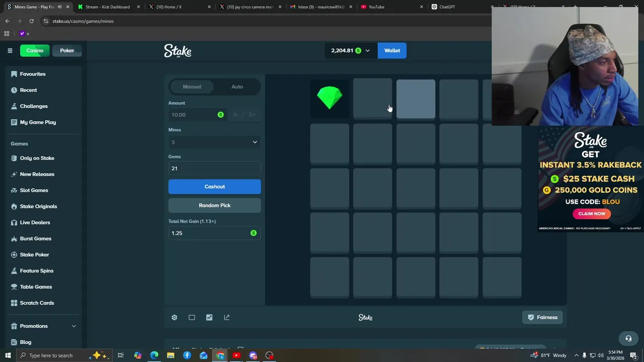Open the browser apps grid shortcut
The height and width of the screenshot is (362, 644).
coord(7,34)
